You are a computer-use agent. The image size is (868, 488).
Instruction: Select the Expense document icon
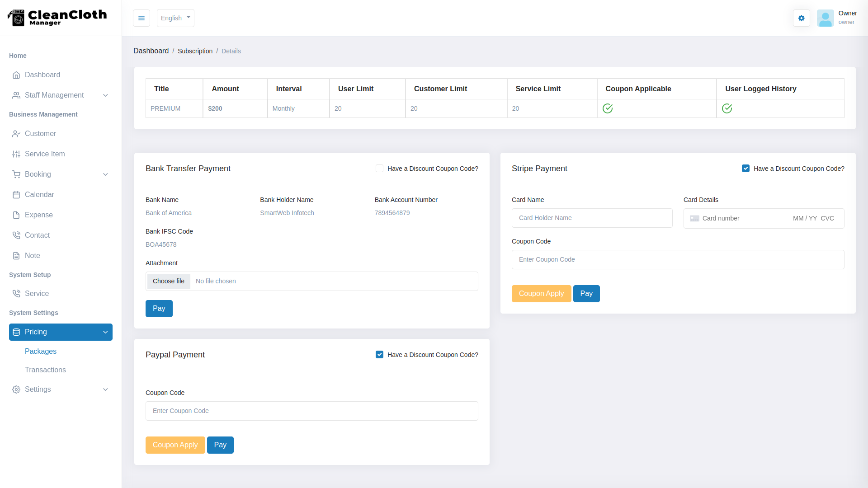pos(16,215)
